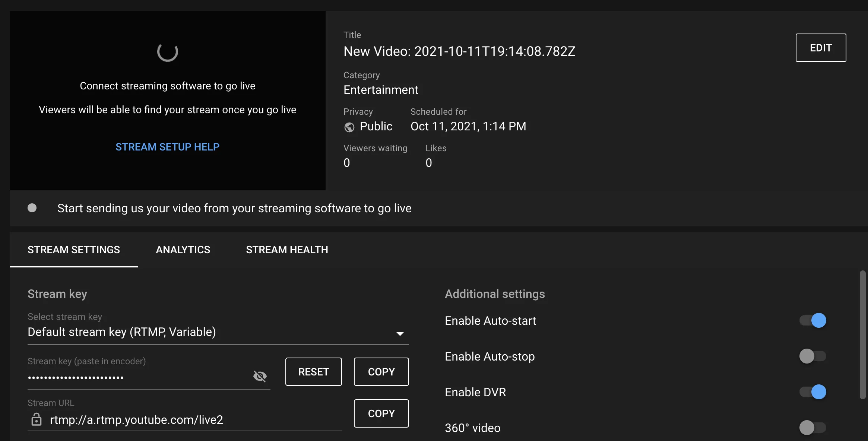The width and height of the screenshot is (868, 441).
Task: Click the gray stream status dot
Action: pos(32,208)
